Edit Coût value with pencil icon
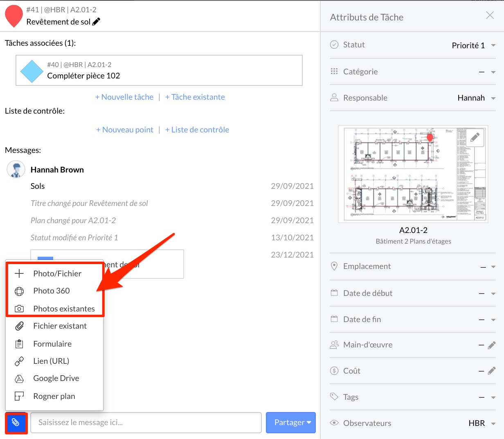The image size is (504, 439). [492, 371]
